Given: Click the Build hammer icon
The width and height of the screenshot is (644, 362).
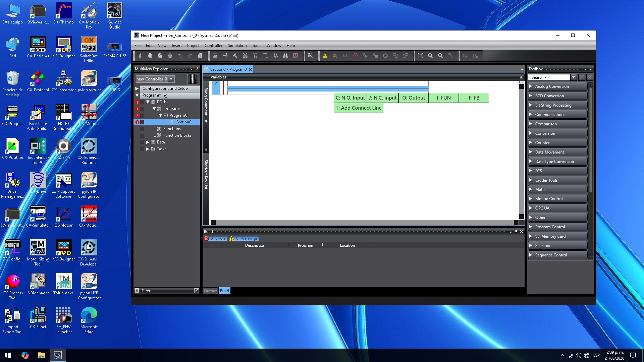Looking at the screenshot, I should [x=235, y=56].
